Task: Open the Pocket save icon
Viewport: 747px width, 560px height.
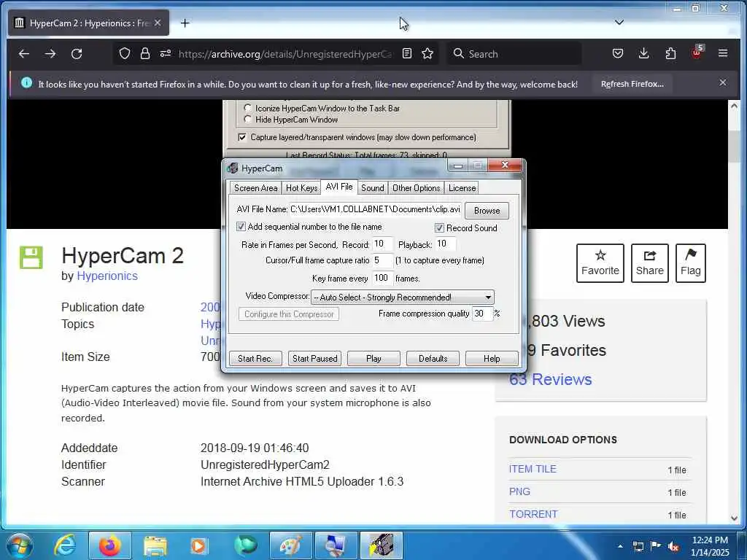Action: [617, 53]
